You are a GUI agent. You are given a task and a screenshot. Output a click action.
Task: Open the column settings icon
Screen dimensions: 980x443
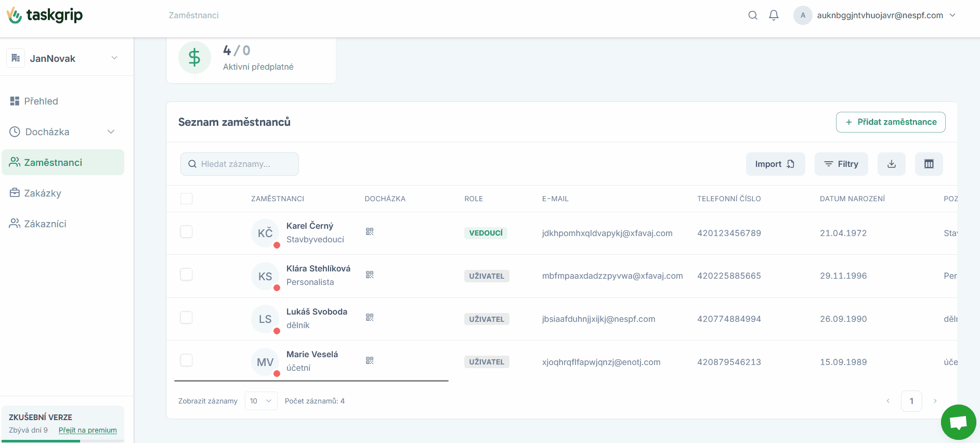click(x=929, y=164)
